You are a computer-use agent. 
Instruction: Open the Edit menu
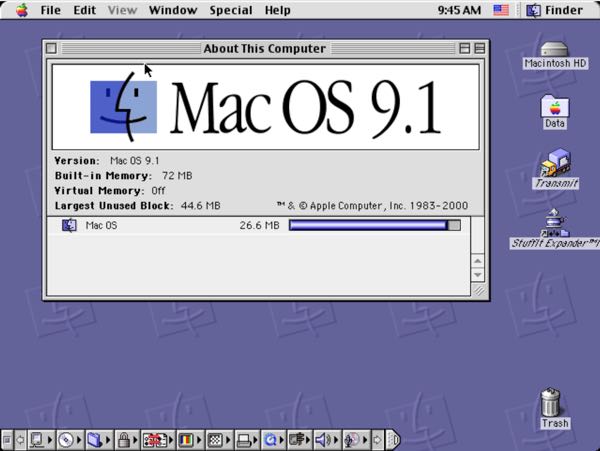(x=84, y=10)
